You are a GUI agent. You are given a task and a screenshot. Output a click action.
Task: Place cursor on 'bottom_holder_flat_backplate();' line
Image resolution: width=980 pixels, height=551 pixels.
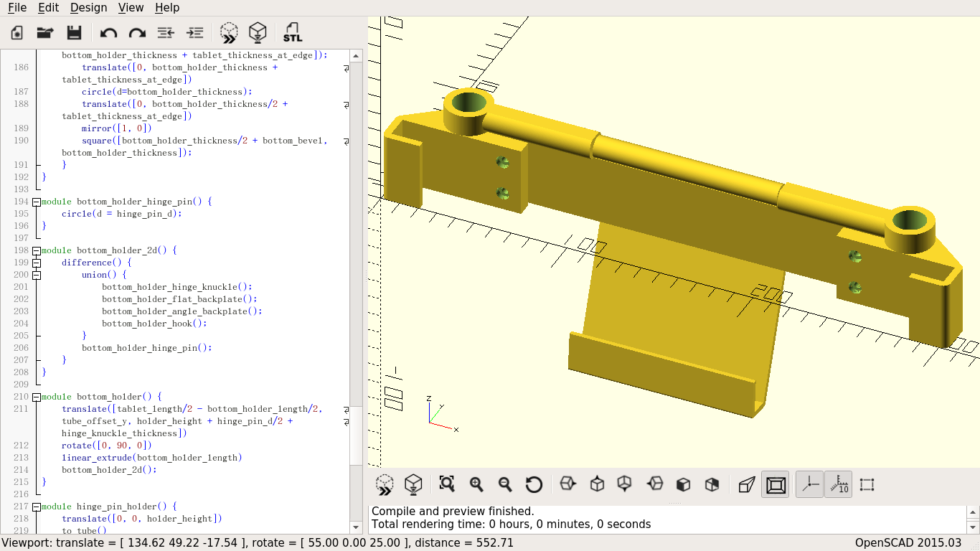pos(179,299)
